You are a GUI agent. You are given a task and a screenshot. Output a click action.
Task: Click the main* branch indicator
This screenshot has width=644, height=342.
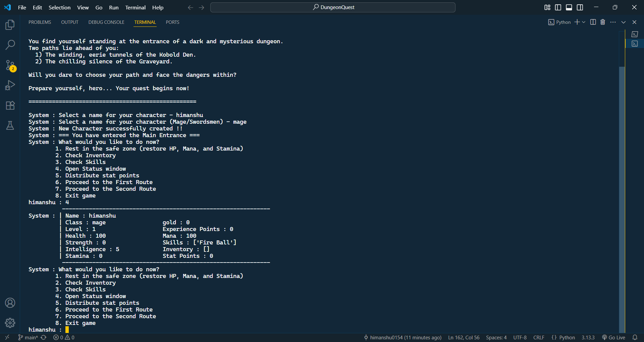(x=28, y=337)
